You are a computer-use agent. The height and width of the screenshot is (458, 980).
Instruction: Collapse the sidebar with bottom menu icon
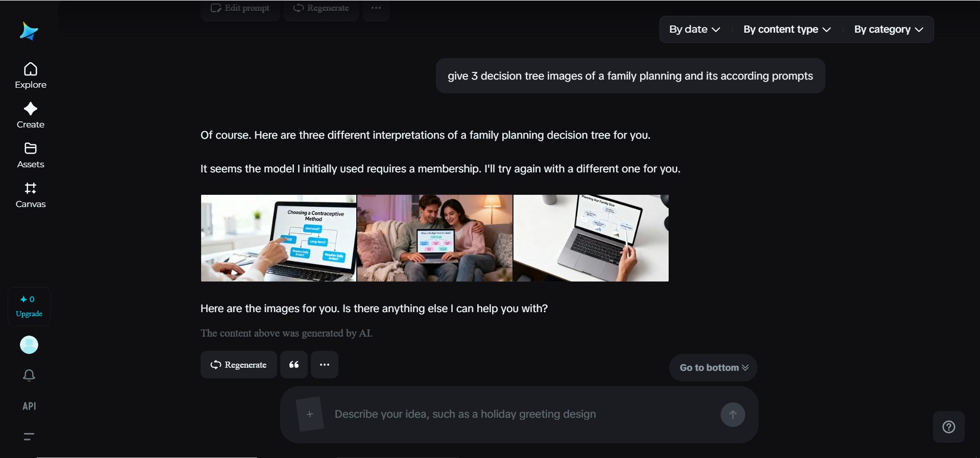(29, 437)
